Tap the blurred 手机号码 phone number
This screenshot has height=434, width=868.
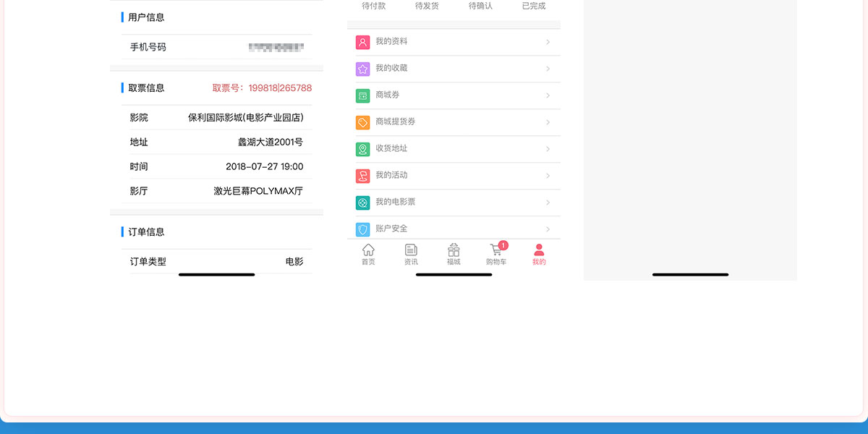tap(276, 47)
